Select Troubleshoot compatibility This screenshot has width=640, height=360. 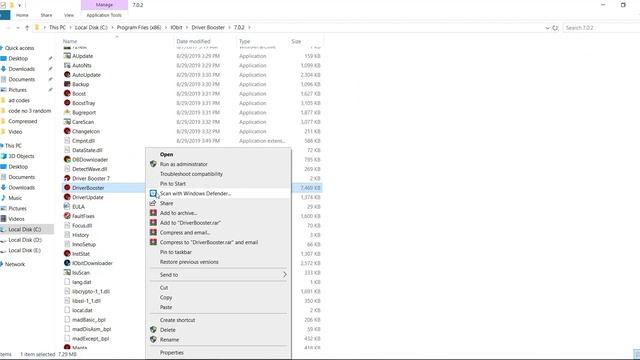191,174
